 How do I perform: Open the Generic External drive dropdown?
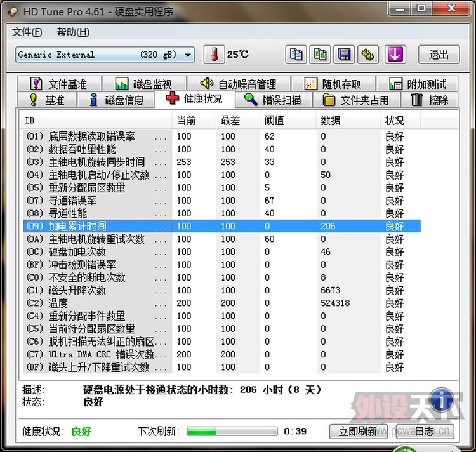[x=105, y=55]
